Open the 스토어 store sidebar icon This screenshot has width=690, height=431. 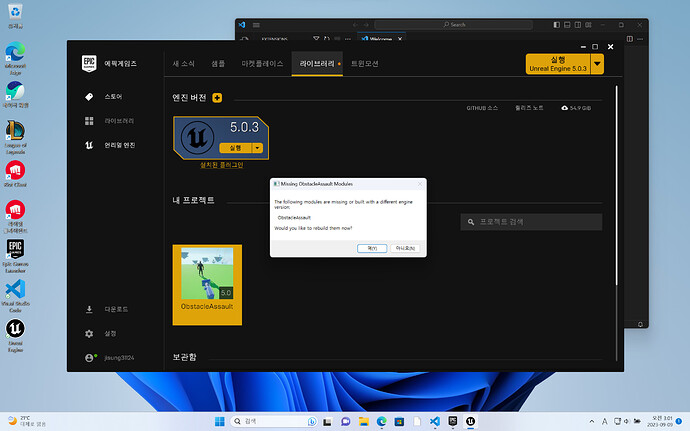[x=89, y=97]
